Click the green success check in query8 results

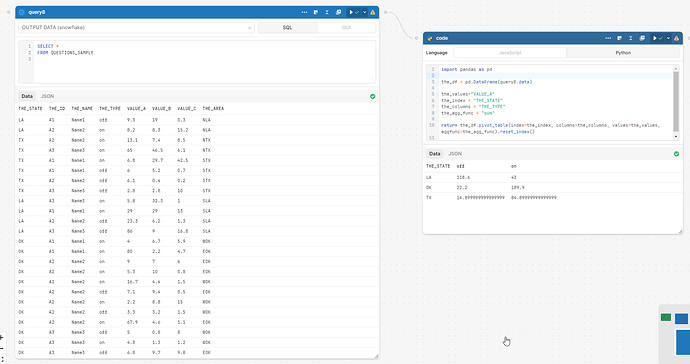[373, 96]
